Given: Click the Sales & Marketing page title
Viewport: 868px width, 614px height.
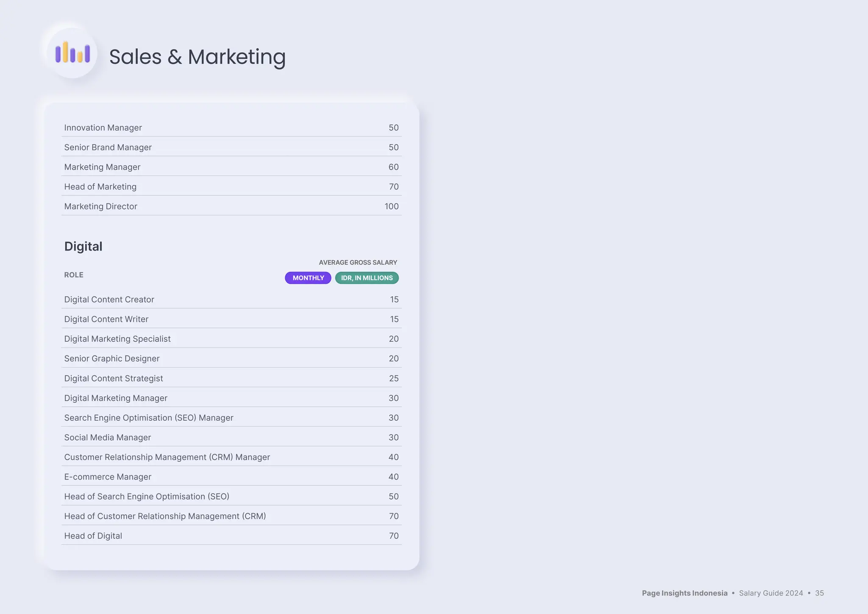Looking at the screenshot, I should [x=198, y=57].
